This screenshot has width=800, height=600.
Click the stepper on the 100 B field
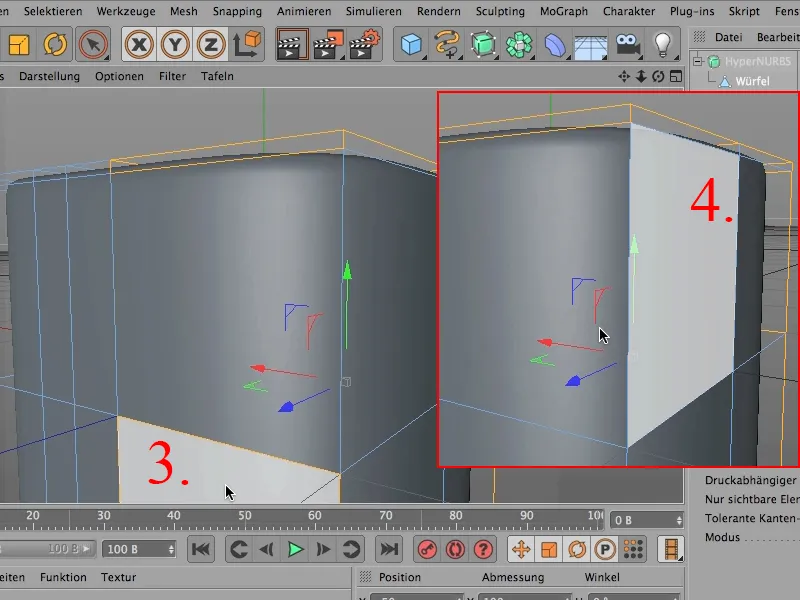[172, 549]
